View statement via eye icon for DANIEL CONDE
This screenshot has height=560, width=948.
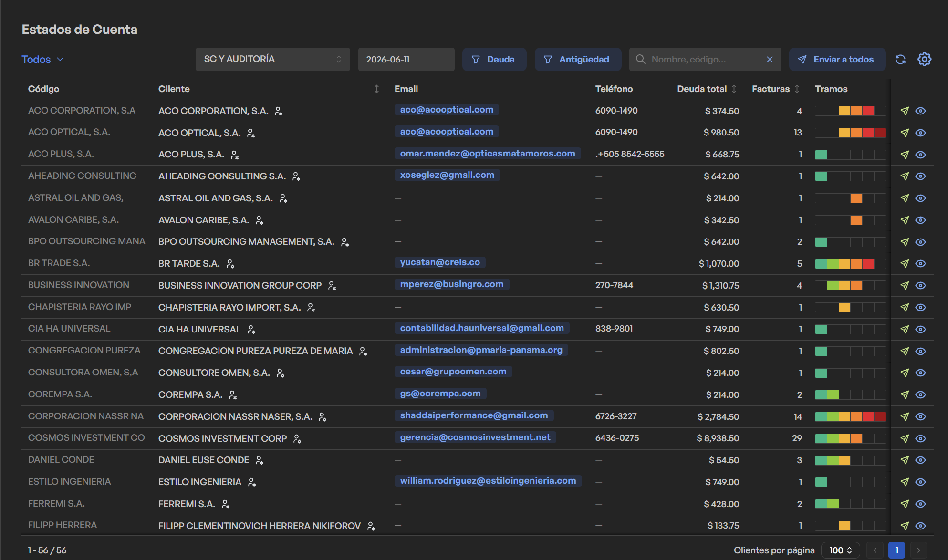pos(921,460)
